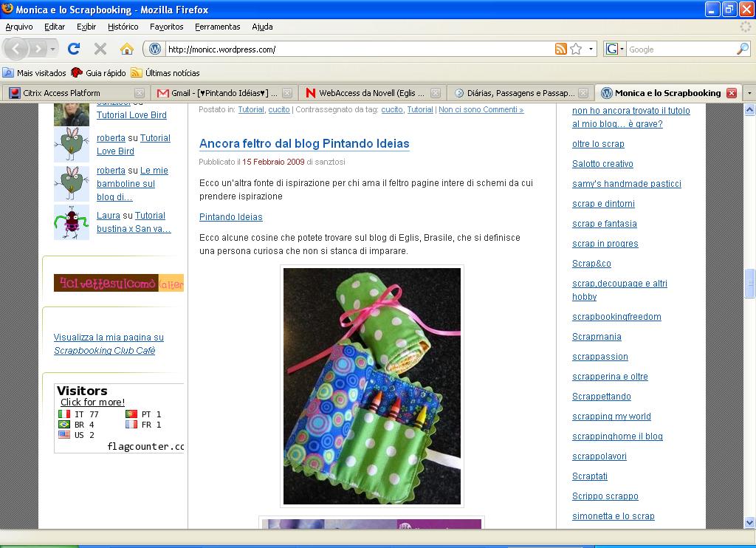This screenshot has height=548, width=756.
Task: Click the RSS feed icon in address bar
Action: 561,49
